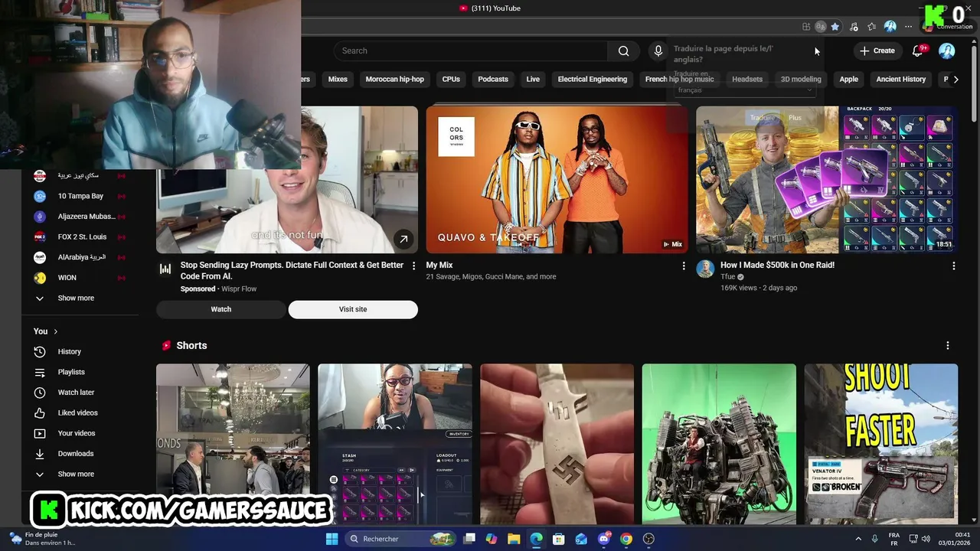Image resolution: width=980 pixels, height=551 pixels.
Task: Click the Edge profile picture in the toolbar
Action: pyautogui.click(x=890, y=27)
